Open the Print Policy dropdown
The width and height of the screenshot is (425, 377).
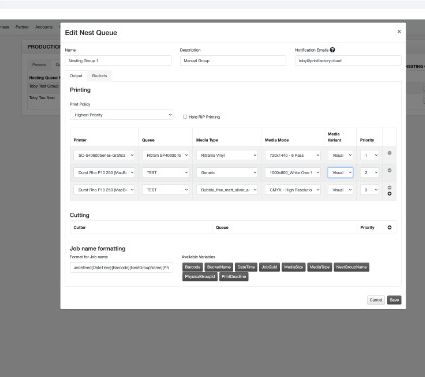[x=122, y=115]
